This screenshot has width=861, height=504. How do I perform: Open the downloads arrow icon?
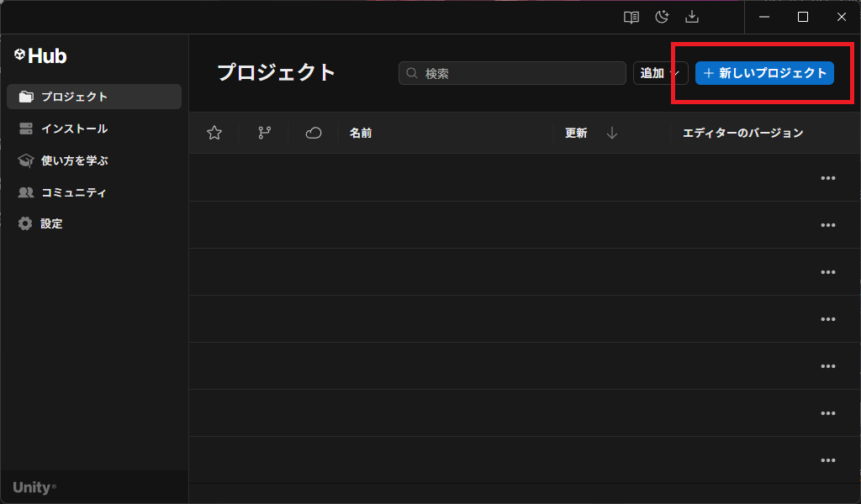[692, 17]
